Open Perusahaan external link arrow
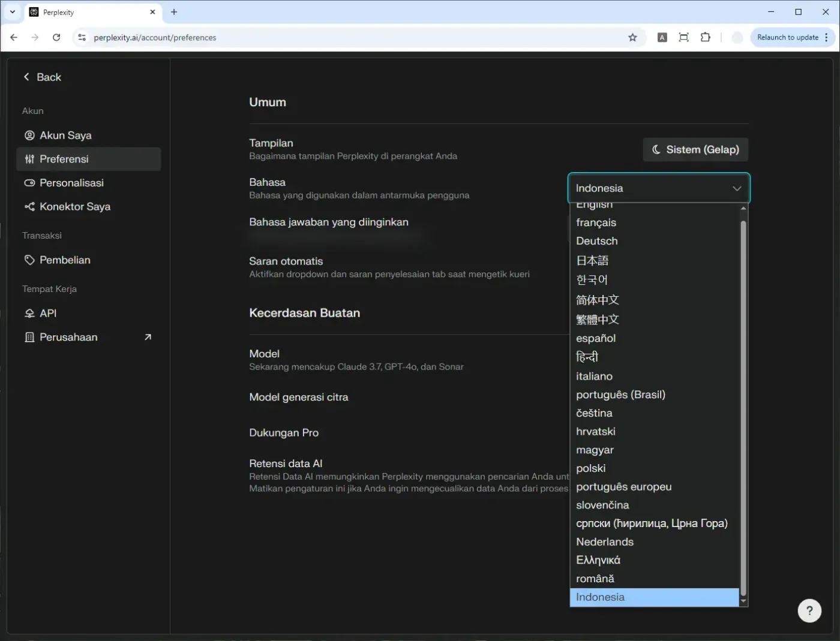Screen dimensions: 840x641 click(x=148, y=337)
